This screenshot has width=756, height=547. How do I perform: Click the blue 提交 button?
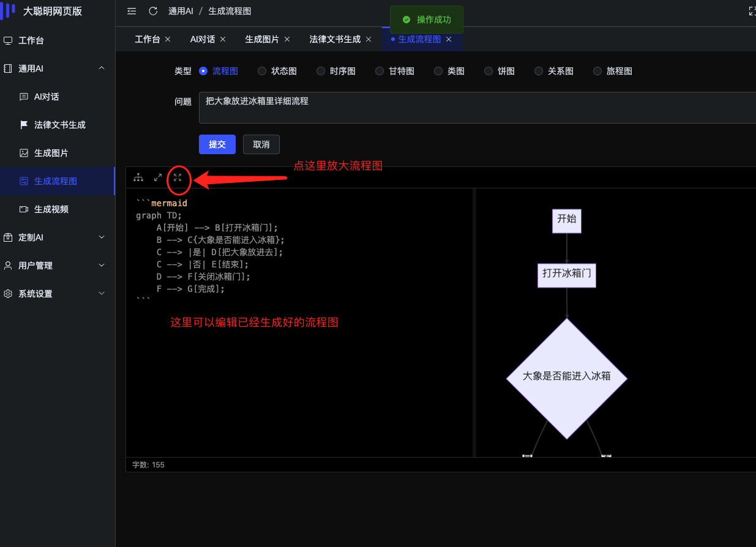coord(217,144)
